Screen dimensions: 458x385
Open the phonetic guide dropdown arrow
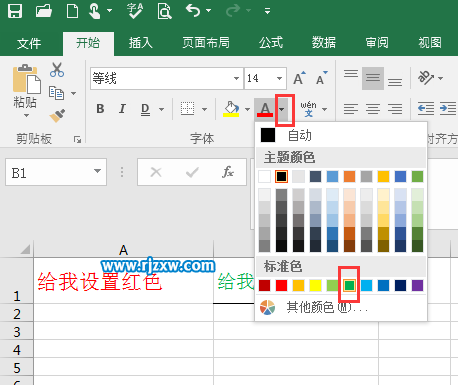(324, 109)
